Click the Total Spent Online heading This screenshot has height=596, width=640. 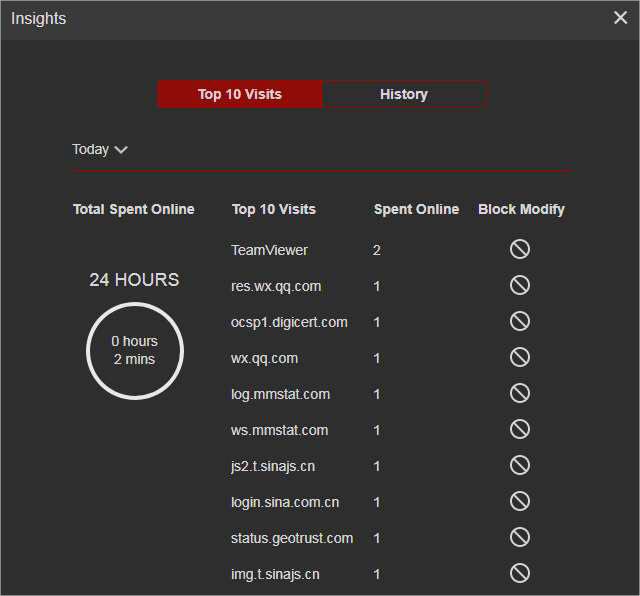[x=133, y=209]
